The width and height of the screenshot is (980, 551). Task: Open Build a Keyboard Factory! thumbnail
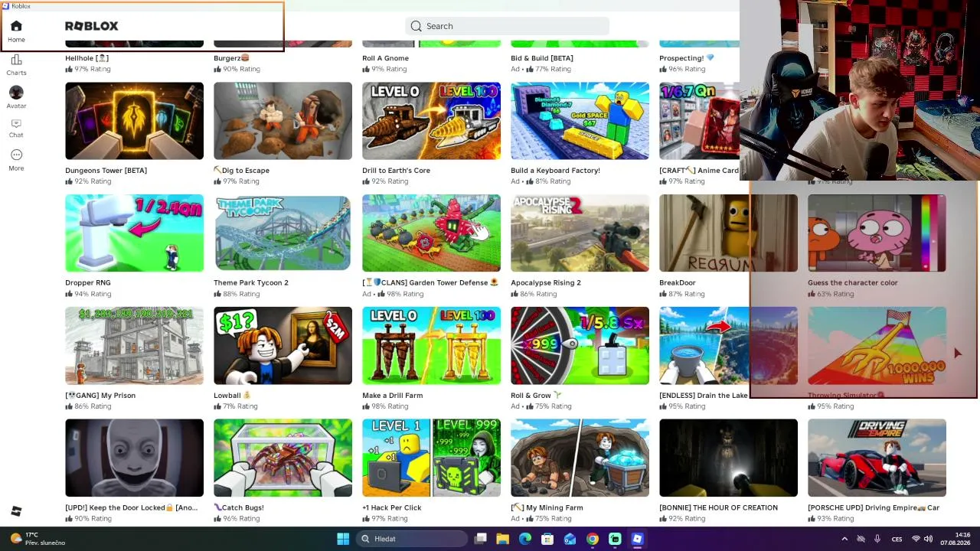point(580,121)
